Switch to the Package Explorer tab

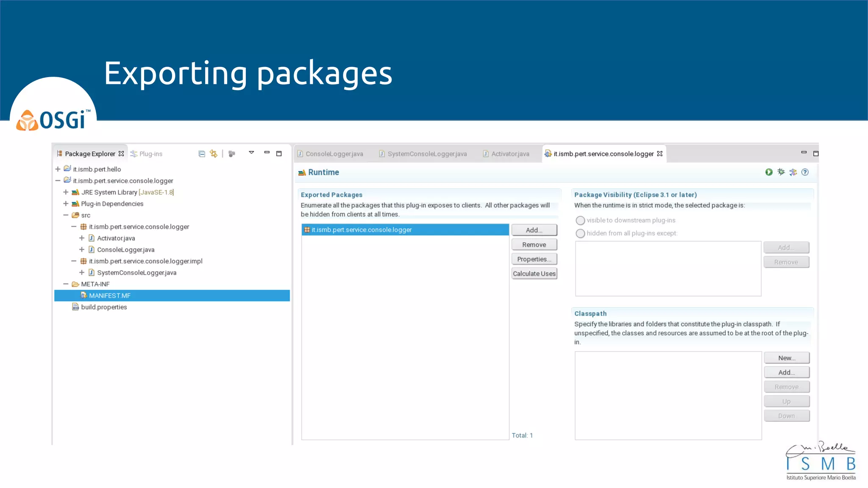(x=90, y=154)
